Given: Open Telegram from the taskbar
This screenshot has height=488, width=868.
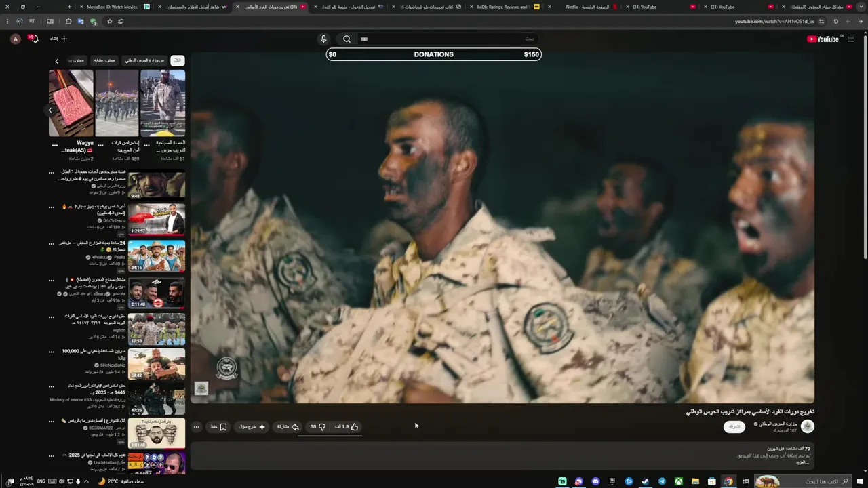Looking at the screenshot, I should pos(662,481).
